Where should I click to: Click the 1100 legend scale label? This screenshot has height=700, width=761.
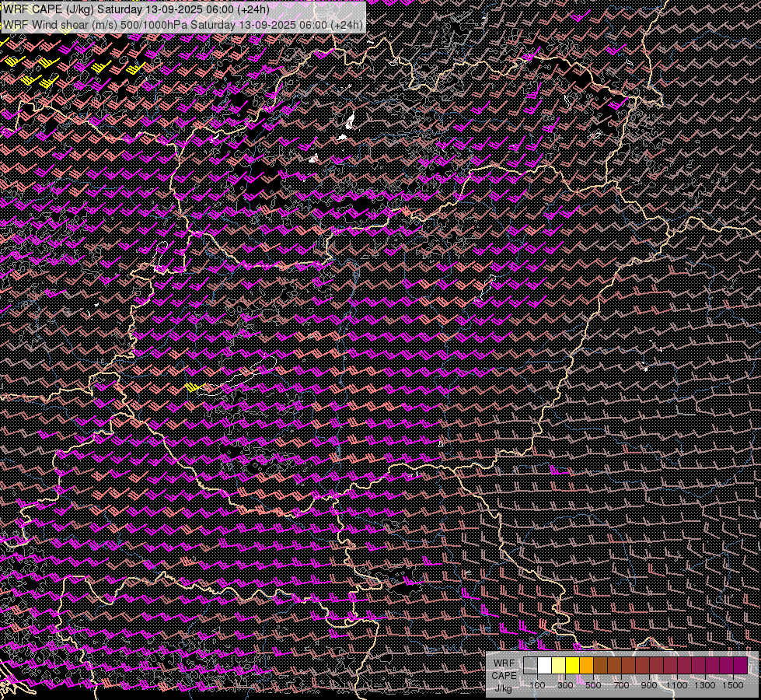point(677,685)
